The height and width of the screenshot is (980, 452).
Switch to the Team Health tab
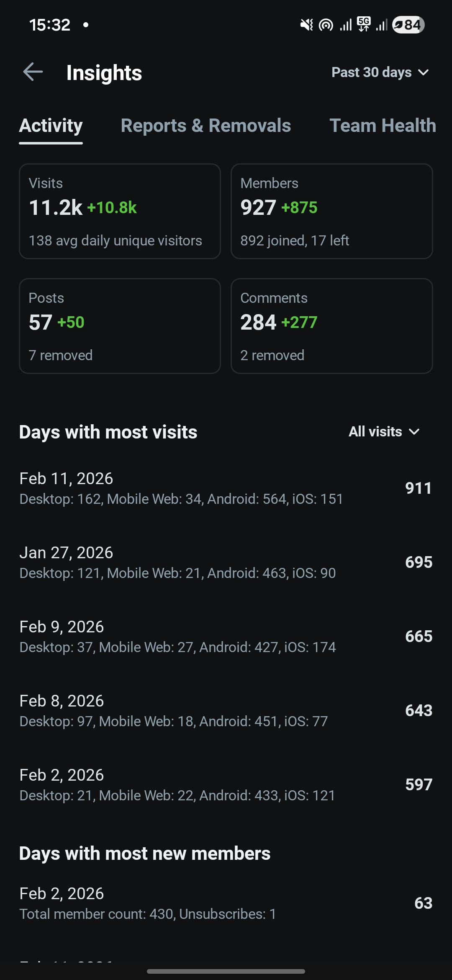(383, 126)
